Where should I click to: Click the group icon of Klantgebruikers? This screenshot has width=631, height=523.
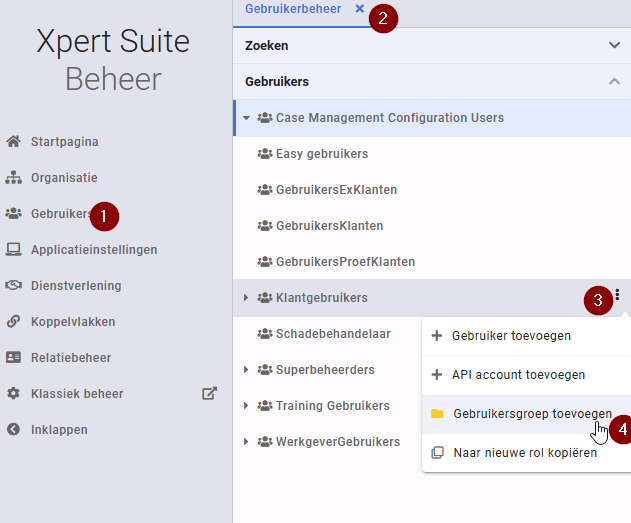point(265,298)
